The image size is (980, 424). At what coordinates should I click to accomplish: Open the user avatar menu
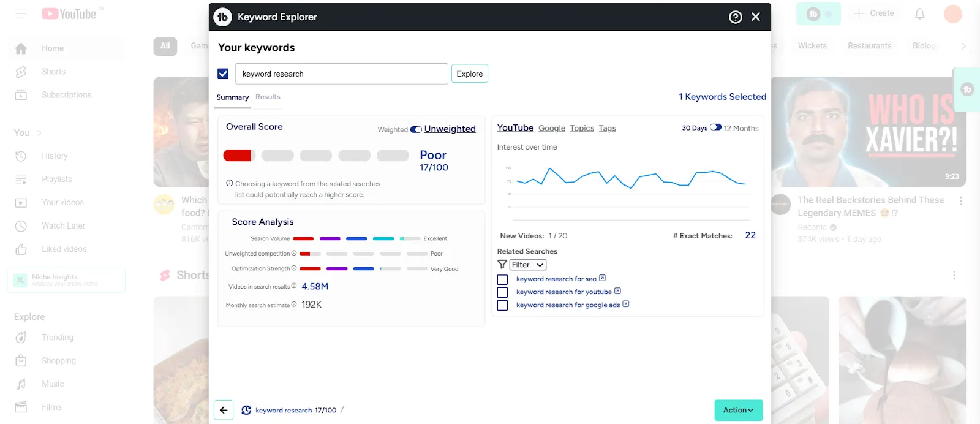953,13
